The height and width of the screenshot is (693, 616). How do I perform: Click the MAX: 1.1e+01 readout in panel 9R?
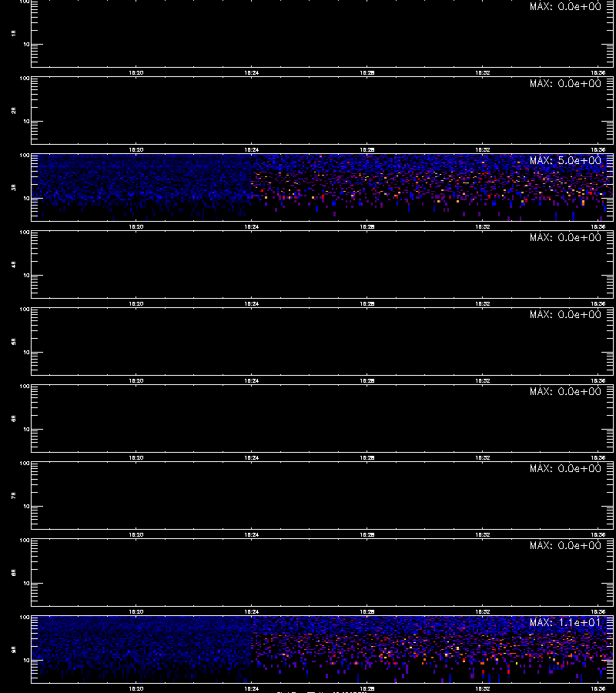pyautogui.click(x=565, y=622)
